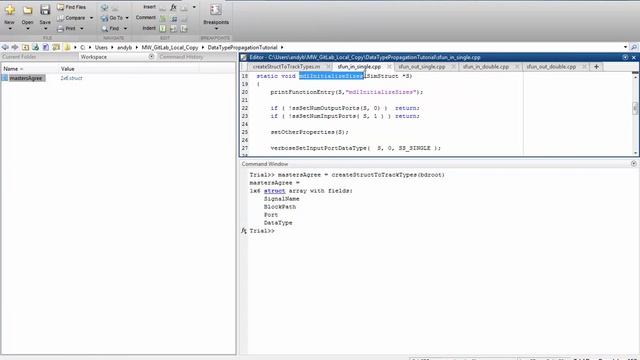640x360 pixels.
Task: Click the Find button in Navigate group
Action: (110, 29)
